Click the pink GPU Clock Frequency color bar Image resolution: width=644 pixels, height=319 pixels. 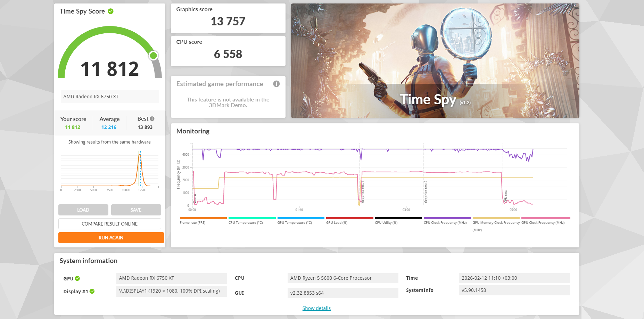(x=546, y=218)
